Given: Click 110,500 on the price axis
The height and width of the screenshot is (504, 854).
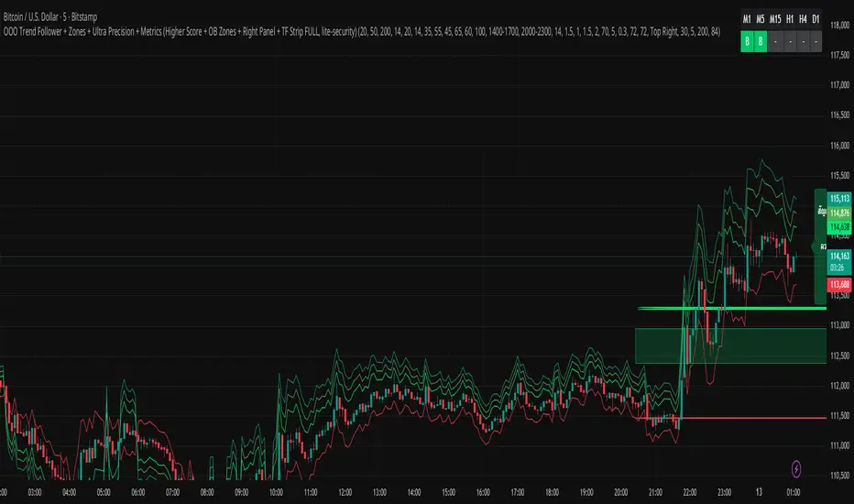Looking at the screenshot, I should [x=839, y=476].
